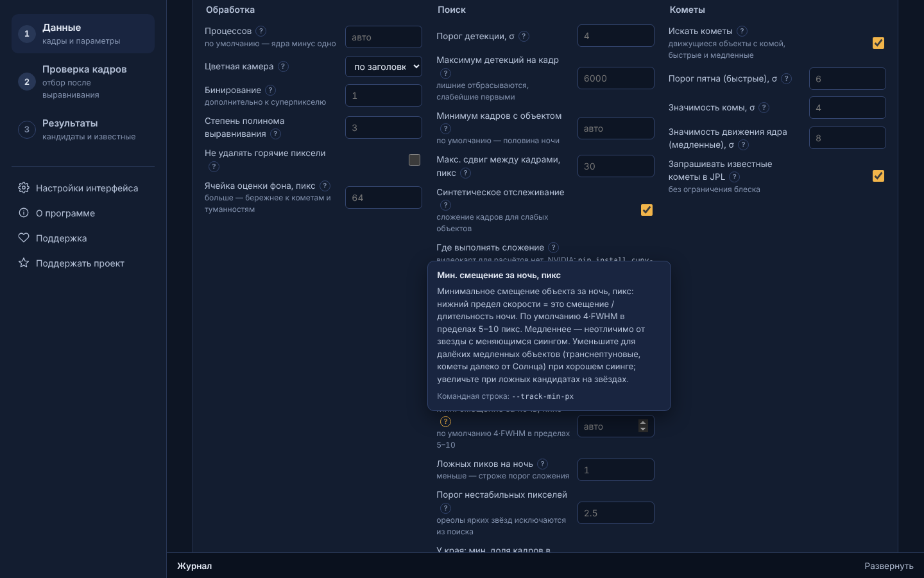The width and height of the screenshot is (924, 578).
Task: Click the Максимум детекций на кадр field
Action: (616, 78)
